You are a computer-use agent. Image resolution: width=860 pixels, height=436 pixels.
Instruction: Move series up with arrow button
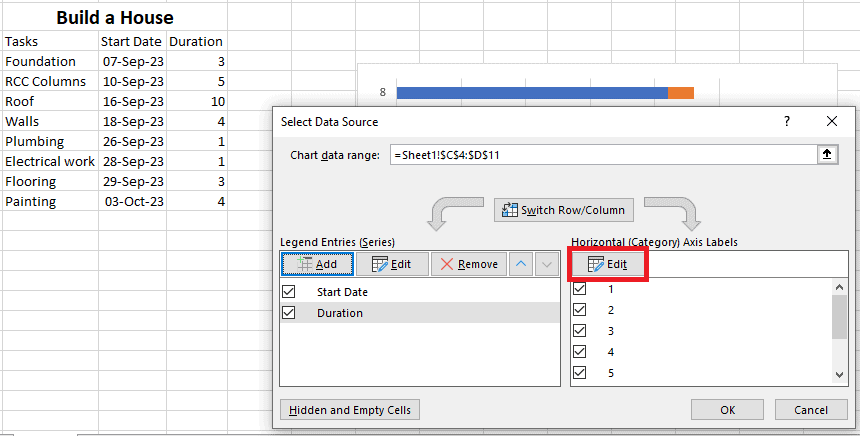click(520, 264)
